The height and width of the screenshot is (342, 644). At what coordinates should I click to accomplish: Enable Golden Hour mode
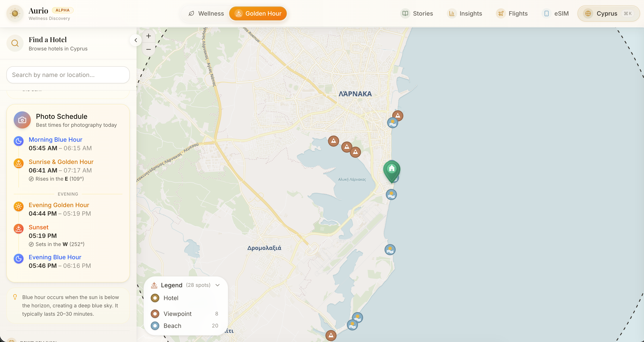click(258, 13)
